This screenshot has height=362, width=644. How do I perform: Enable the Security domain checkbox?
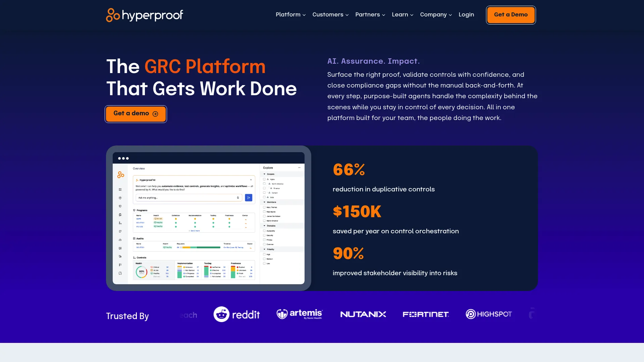[x=264, y=235]
